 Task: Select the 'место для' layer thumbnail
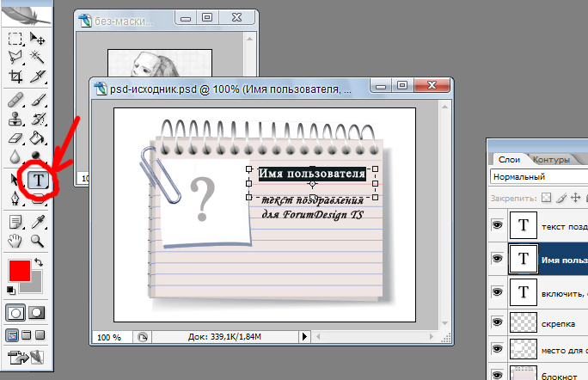524,349
